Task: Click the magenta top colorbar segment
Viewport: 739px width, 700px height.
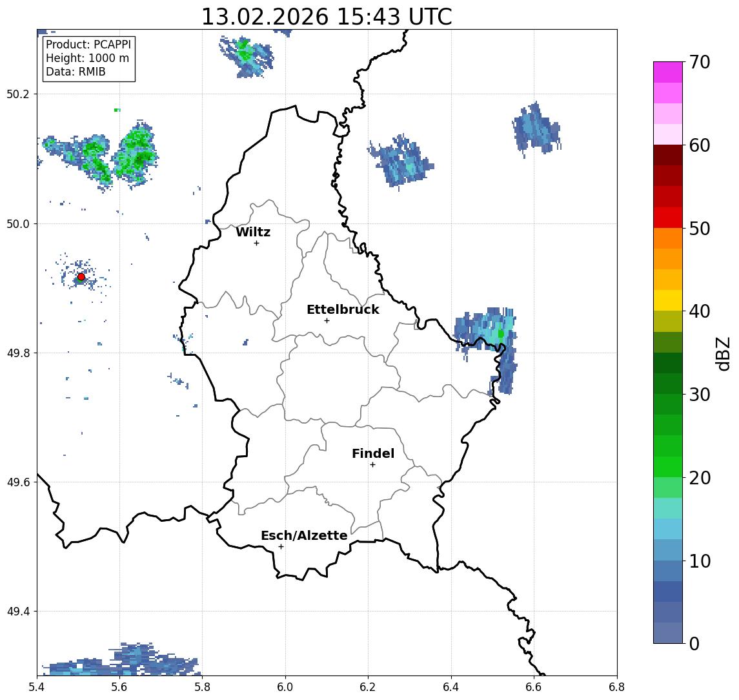Action: tap(668, 72)
